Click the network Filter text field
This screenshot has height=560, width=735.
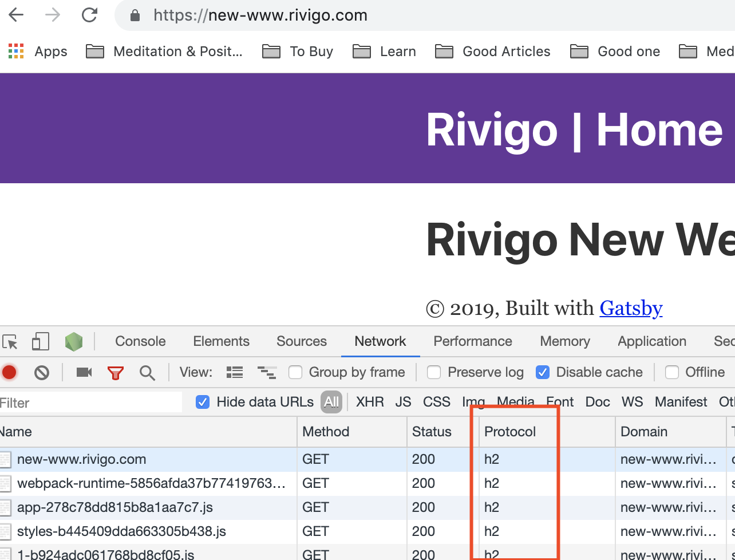91,403
